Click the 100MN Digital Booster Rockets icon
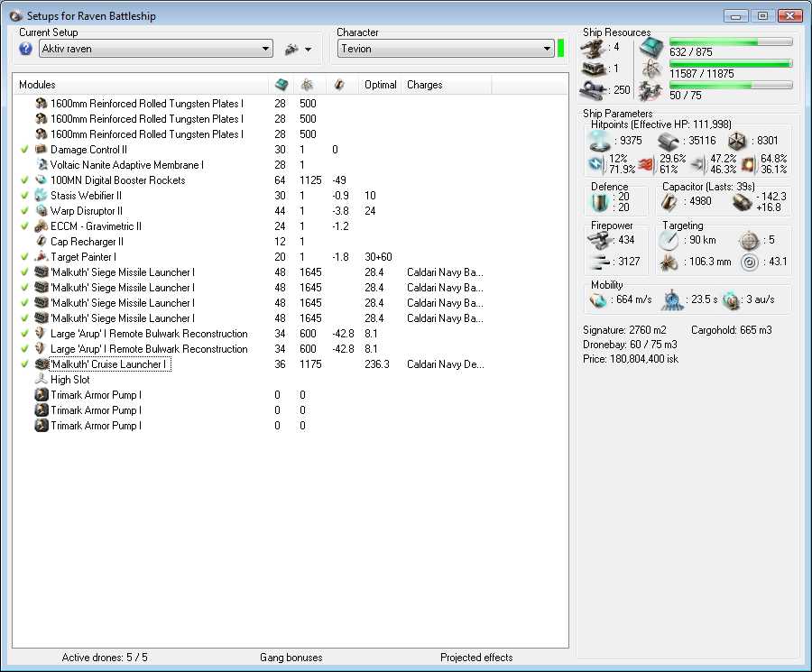 (41, 180)
